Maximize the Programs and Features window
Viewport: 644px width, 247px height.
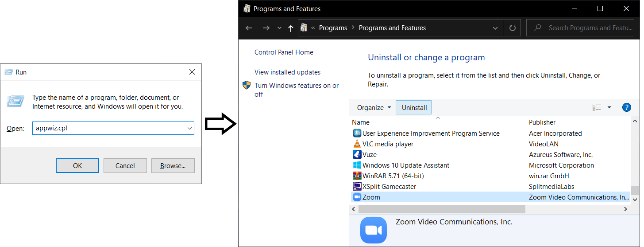[x=600, y=8]
